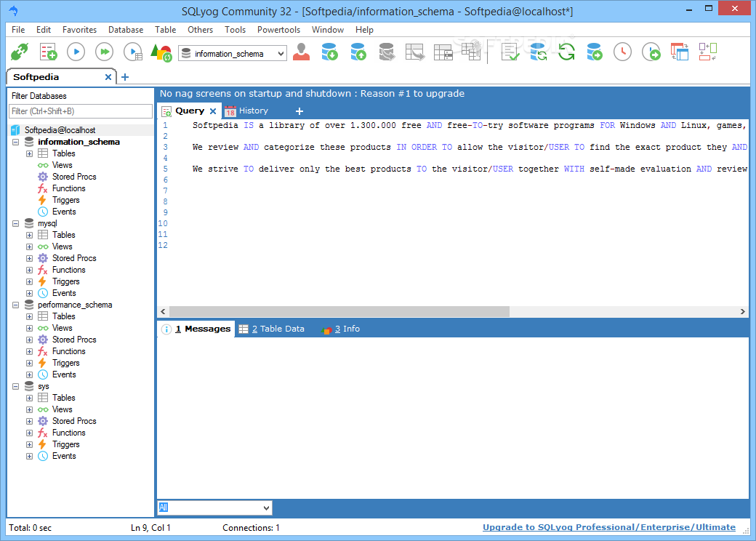Collapse the mysql database node

(16, 224)
